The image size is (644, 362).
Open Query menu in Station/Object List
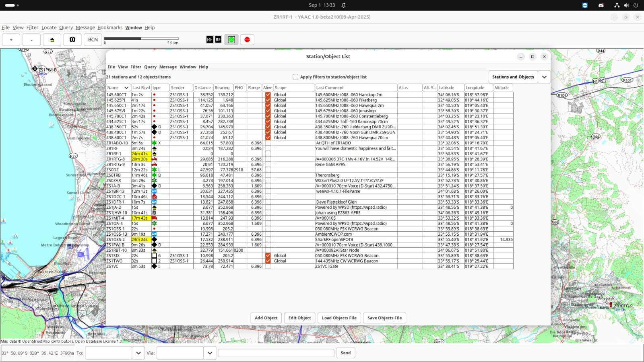pos(150,67)
